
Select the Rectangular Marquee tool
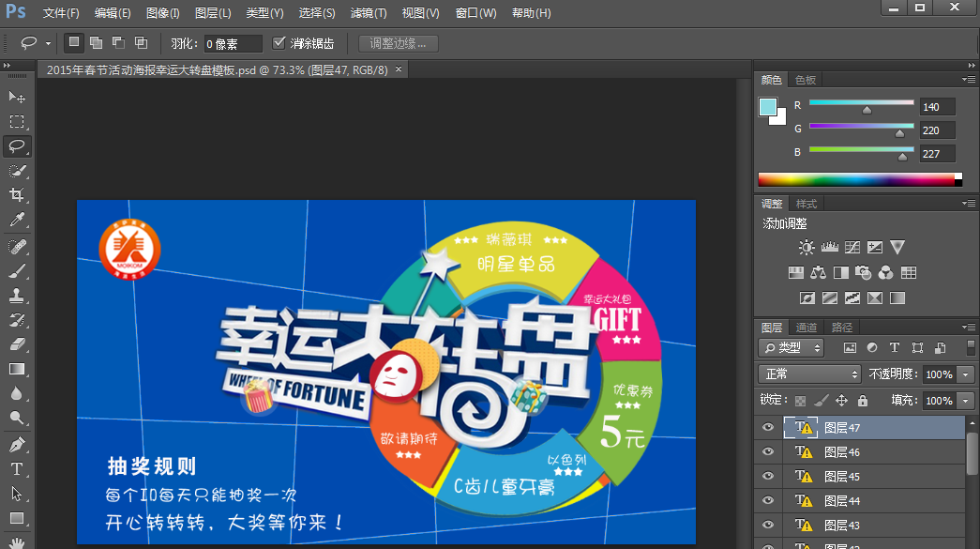pos(17,121)
